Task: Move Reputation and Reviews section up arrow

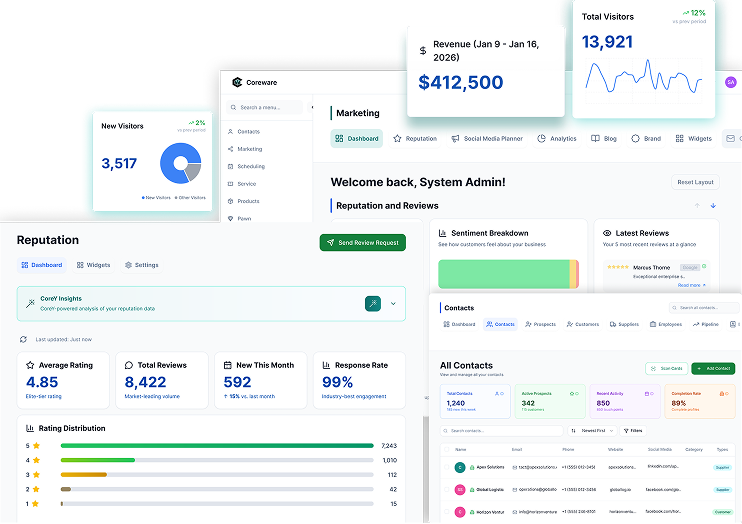Action: coord(697,205)
